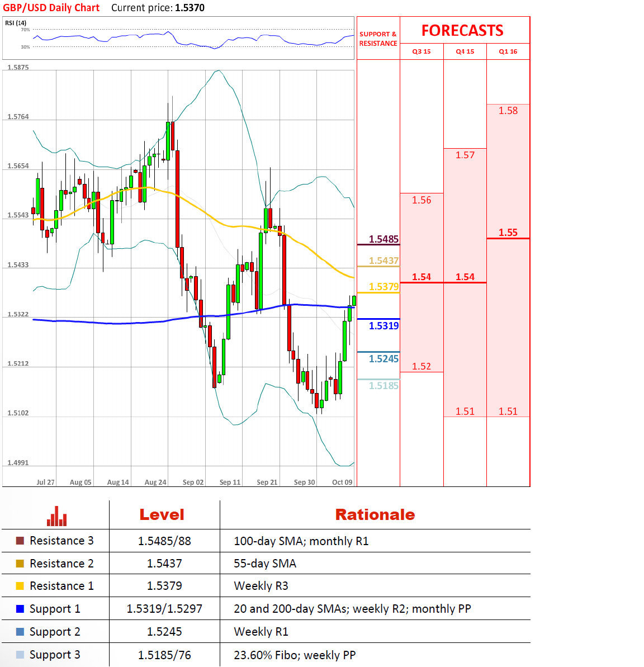Click the Resistance 2 amber swatch
The width and height of the screenshot is (644, 667).
tap(20, 564)
